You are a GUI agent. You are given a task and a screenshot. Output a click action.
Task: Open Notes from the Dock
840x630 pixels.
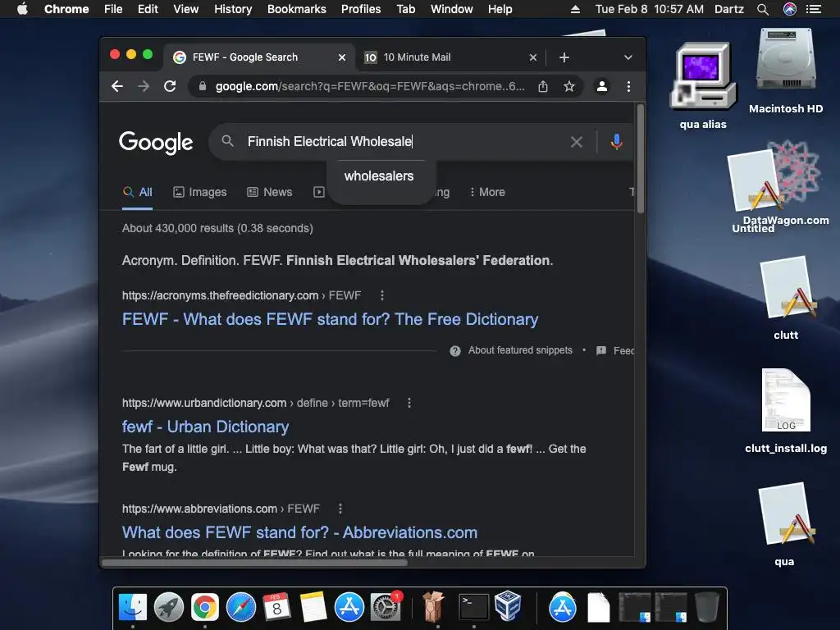313,608
